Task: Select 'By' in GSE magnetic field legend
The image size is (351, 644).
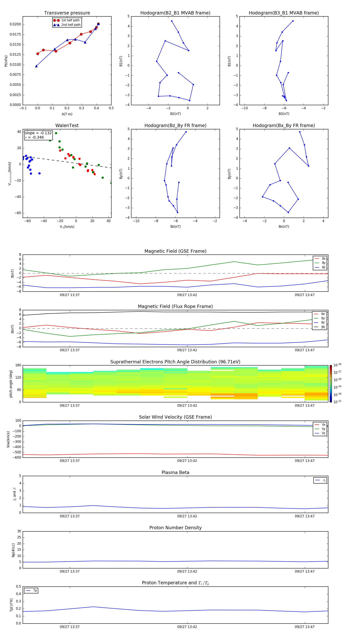Action: (x=320, y=263)
